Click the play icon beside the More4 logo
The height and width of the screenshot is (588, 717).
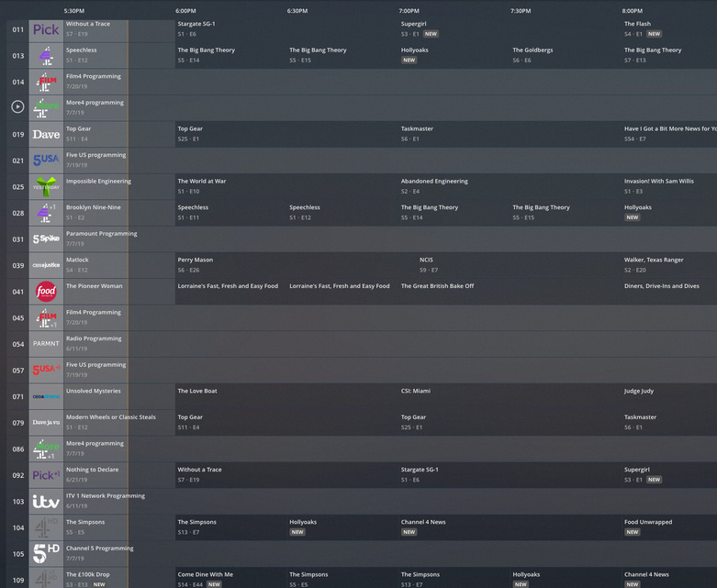[17, 107]
